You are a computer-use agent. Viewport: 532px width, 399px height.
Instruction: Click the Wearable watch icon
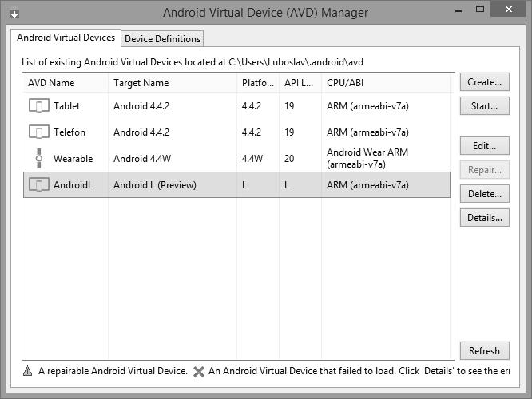point(38,159)
